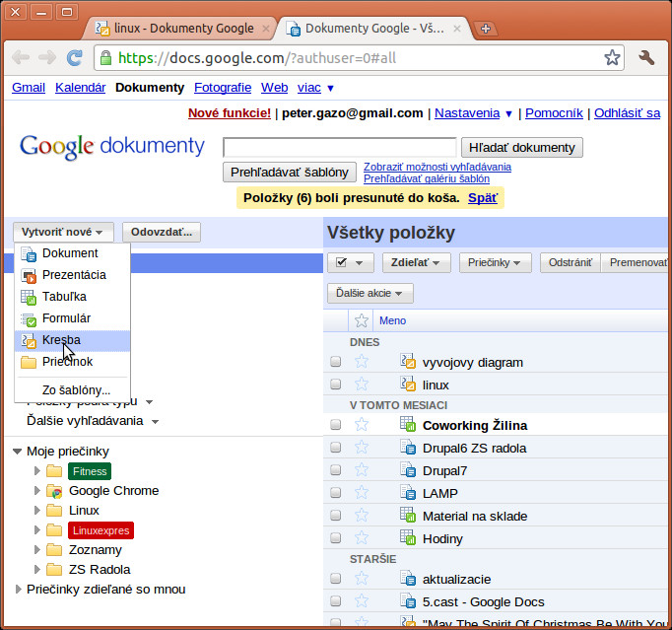The height and width of the screenshot is (630, 672).
Task: Choose Formulár from the create menu
Action: [x=73, y=318]
